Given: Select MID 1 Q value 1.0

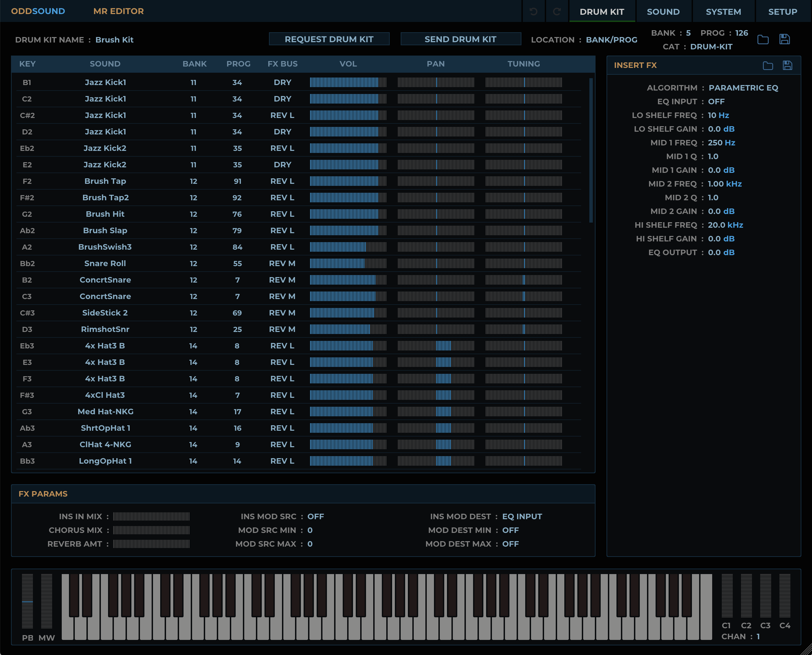Looking at the screenshot, I should pos(713,156).
